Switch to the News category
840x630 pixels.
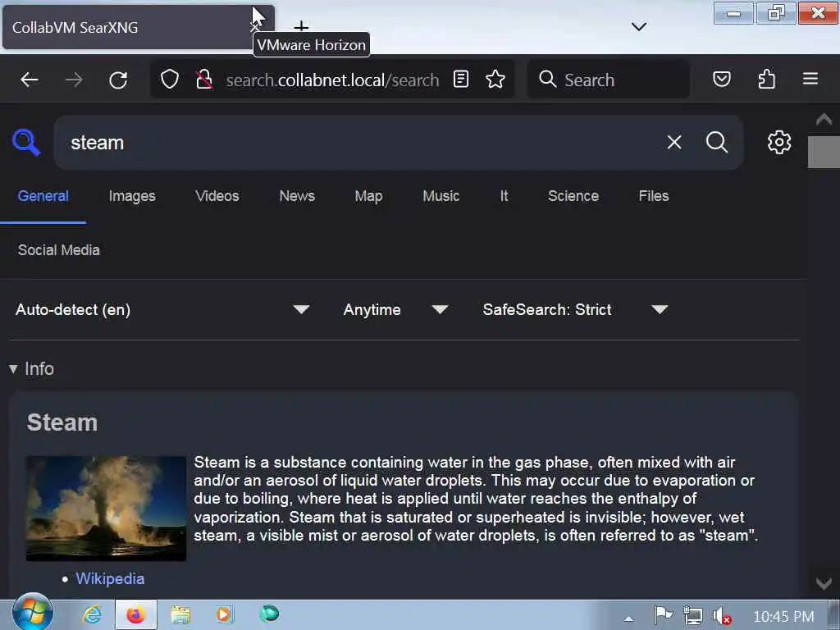[297, 196]
